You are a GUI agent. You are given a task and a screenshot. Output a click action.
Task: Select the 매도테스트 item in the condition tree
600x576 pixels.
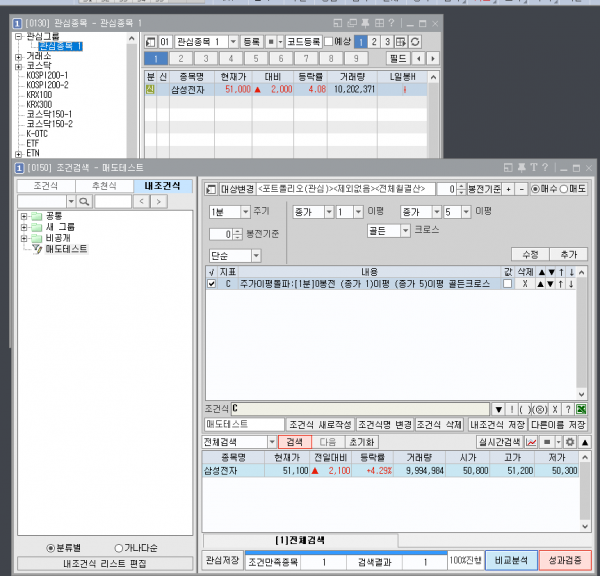66,249
